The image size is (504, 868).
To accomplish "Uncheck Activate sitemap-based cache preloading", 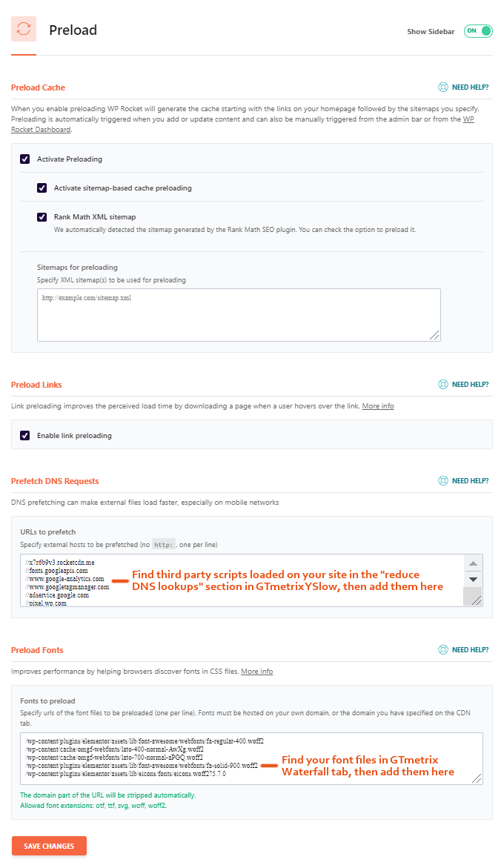I will pos(42,188).
